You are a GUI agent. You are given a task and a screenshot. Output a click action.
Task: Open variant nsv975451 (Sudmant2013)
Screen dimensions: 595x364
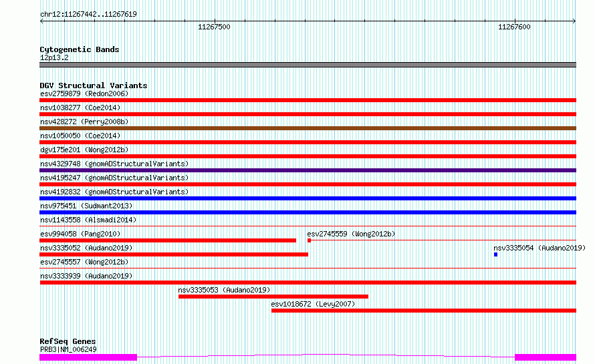point(86,206)
